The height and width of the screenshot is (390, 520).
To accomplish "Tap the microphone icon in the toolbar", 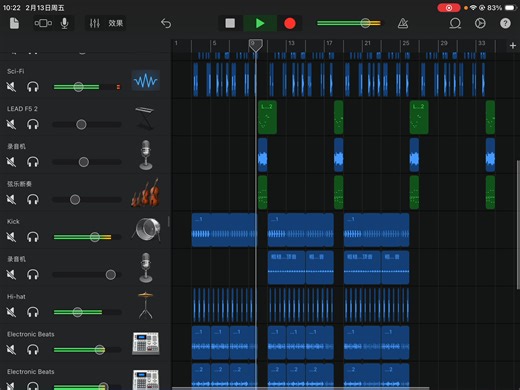I will coord(65,23).
